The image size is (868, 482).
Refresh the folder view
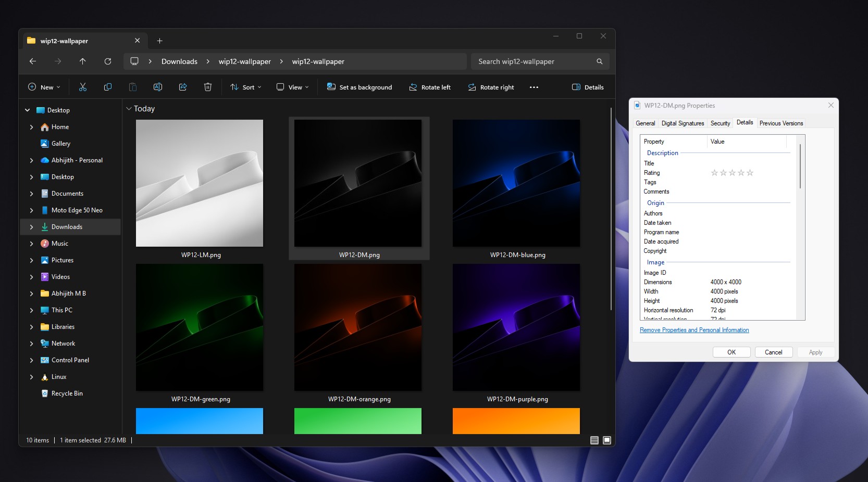108,61
